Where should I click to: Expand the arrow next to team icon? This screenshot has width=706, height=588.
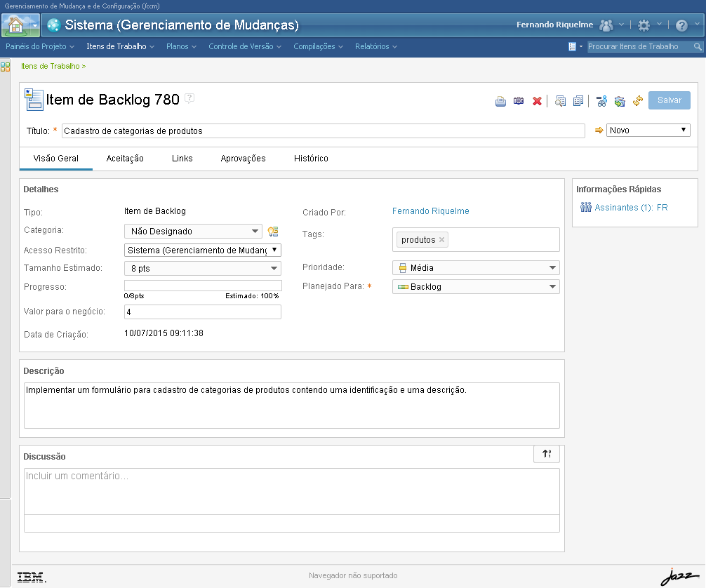point(621,25)
